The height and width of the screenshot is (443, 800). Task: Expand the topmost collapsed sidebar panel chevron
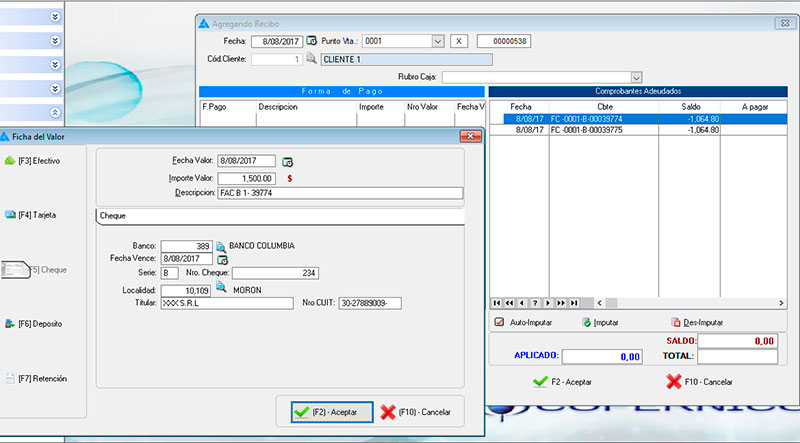coord(56,17)
